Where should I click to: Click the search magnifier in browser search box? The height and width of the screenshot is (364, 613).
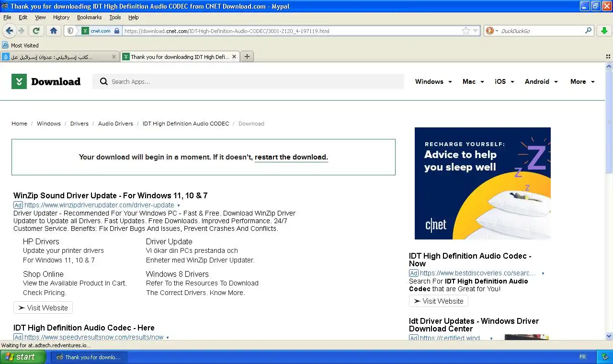point(589,31)
